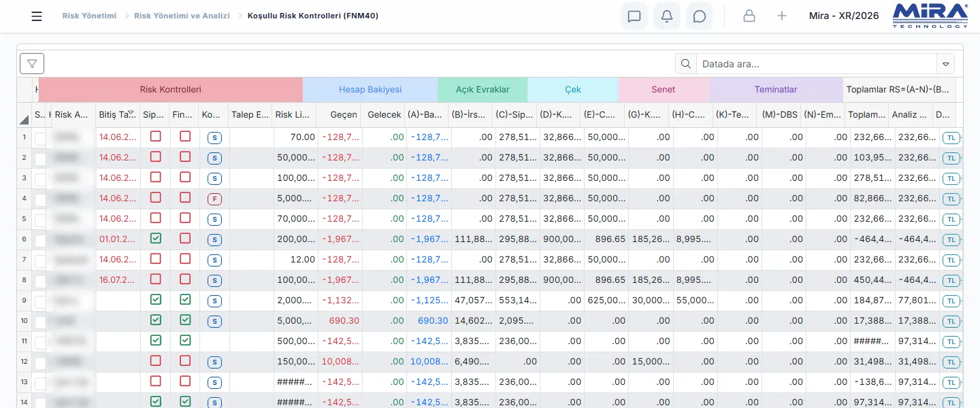Viewport: 980px width, 408px height.
Task: Click the padlock icon in the header
Action: click(x=749, y=16)
